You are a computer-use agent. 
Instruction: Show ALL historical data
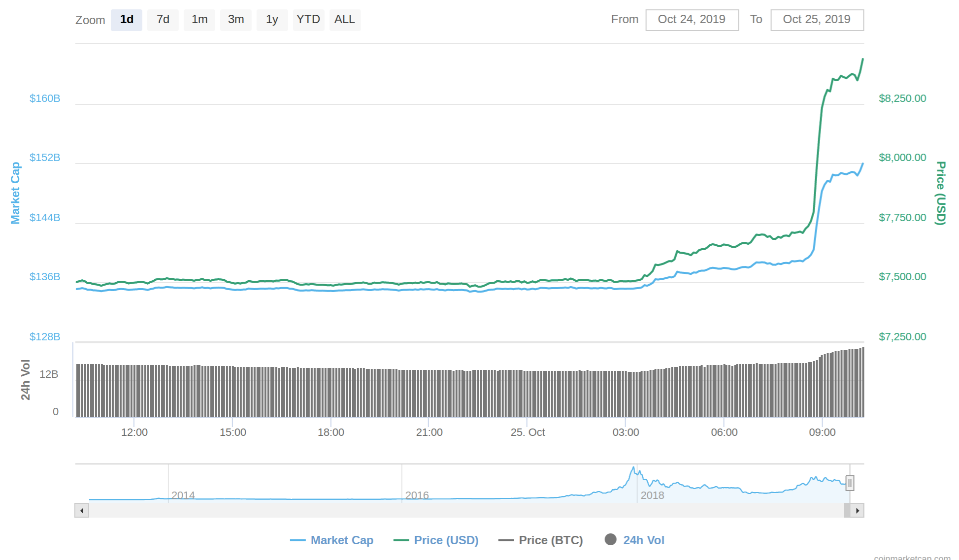pos(345,20)
